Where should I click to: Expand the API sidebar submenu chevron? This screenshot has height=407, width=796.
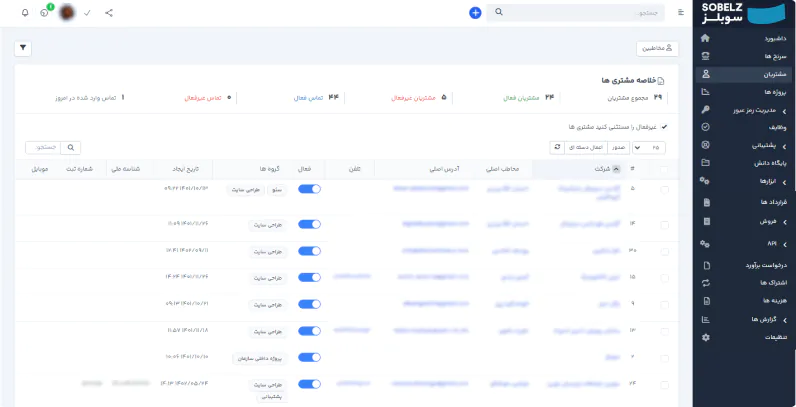pyautogui.click(x=785, y=244)
